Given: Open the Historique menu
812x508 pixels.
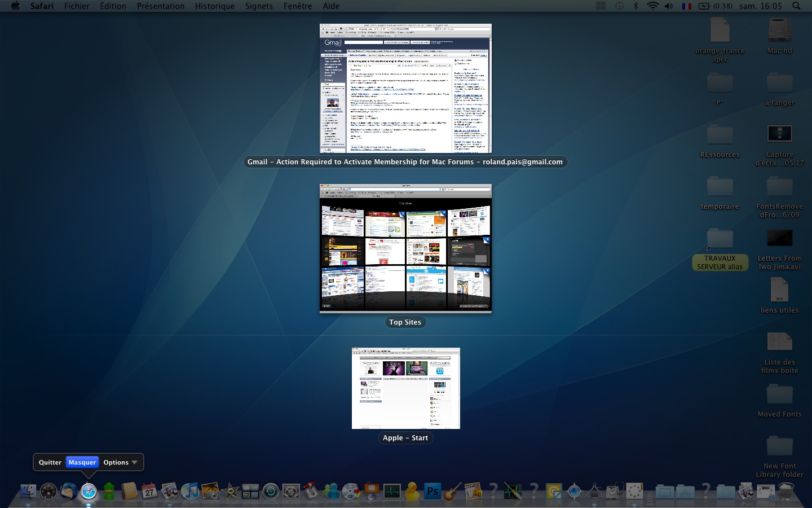Looking at the screenshot, I should coord(215,6).
